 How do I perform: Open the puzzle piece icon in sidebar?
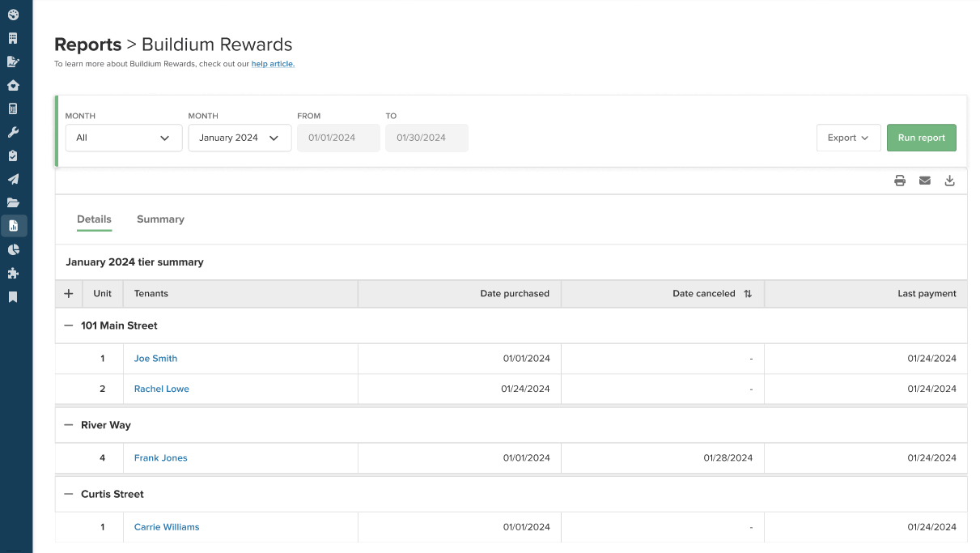[13, 274]
